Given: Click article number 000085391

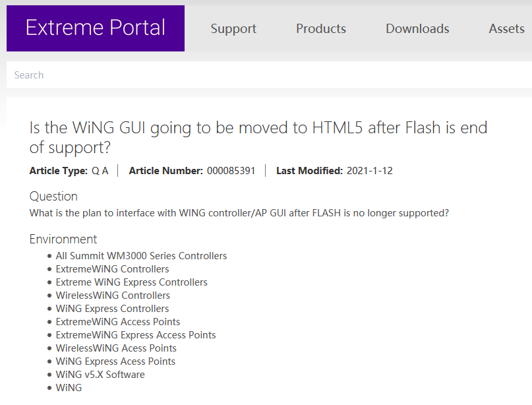Looking at the screenshot, I should tap(231, 171).
